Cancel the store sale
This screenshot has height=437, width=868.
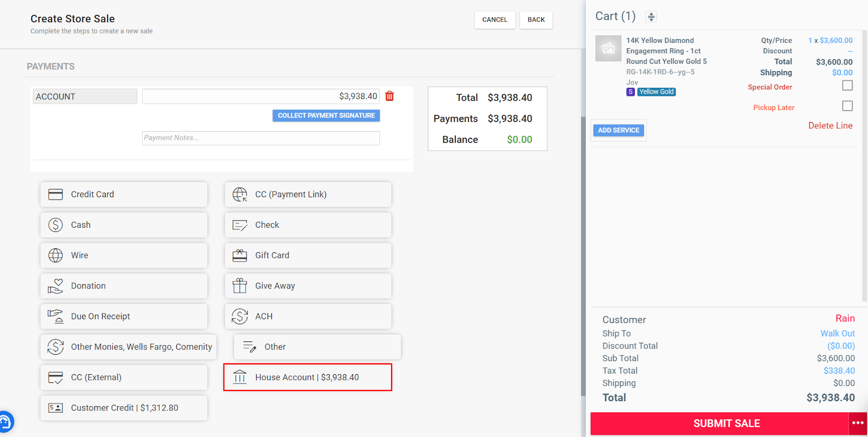[x=495, y=20]
